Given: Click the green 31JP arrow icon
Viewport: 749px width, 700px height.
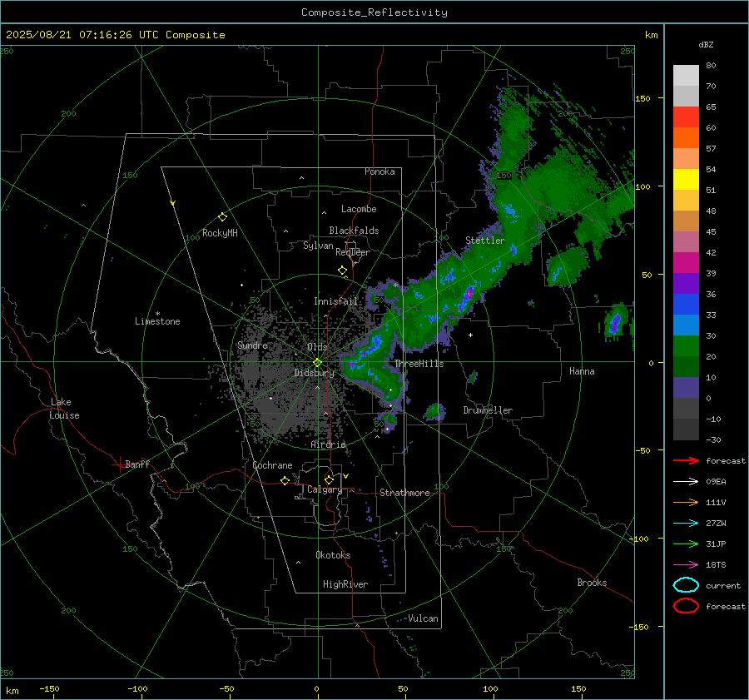Looking at the screenshot, I should click(686, 544).
